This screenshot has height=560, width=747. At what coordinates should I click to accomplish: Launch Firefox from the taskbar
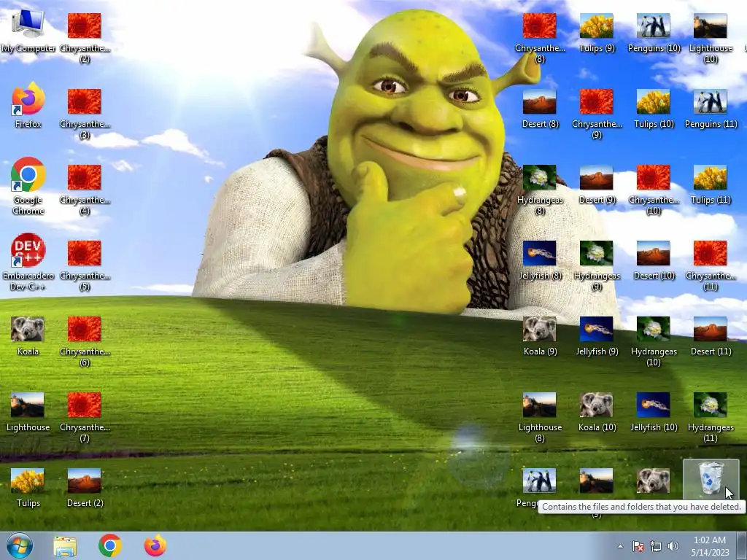tap(155, 545)
